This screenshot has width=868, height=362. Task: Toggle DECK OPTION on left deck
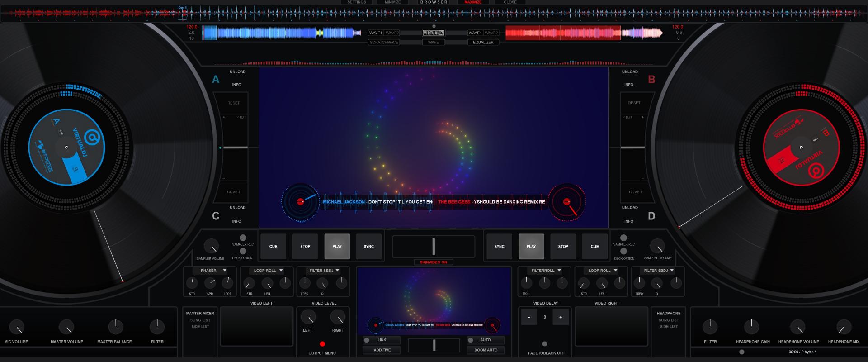[x=243, y=251]
